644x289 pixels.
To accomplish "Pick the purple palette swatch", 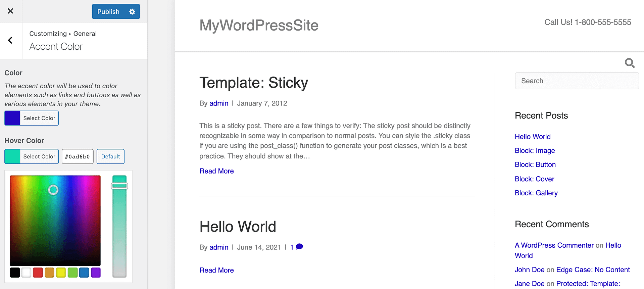I will [96, 273].
